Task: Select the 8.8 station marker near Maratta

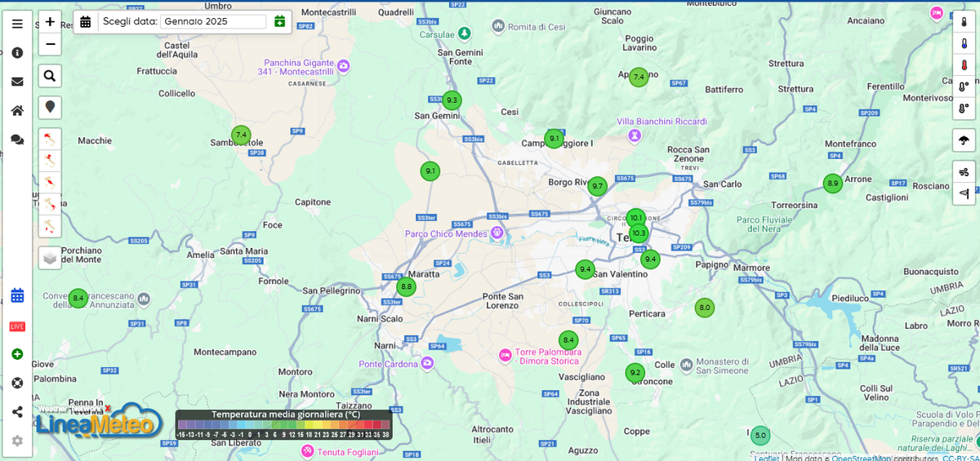Action: (x=406, y=286)
